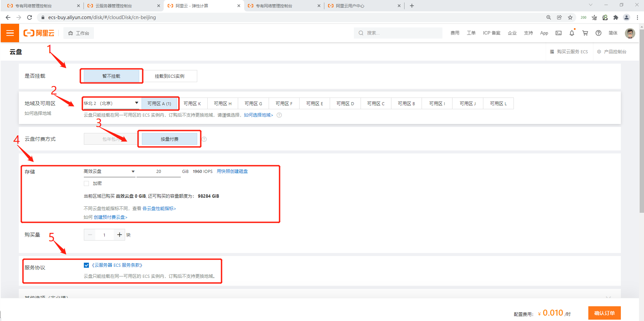Select availability zone 可用区 E

[x=315, y=104]
